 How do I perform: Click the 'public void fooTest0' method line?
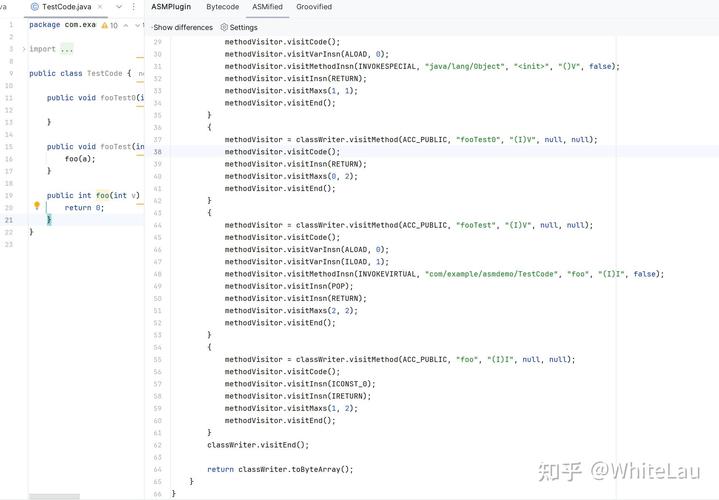pos(95,98)
